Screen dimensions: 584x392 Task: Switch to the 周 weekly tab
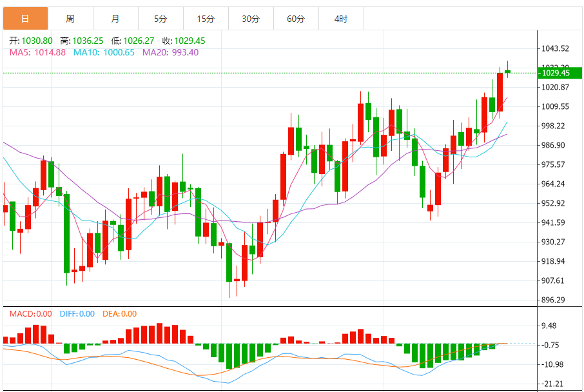point(70,19)
